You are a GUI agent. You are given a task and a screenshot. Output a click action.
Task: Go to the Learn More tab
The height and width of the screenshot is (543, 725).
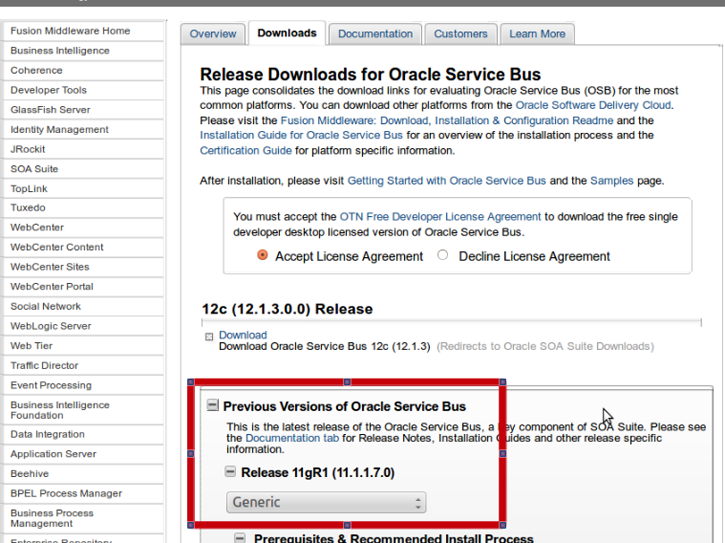click(537, 34)
